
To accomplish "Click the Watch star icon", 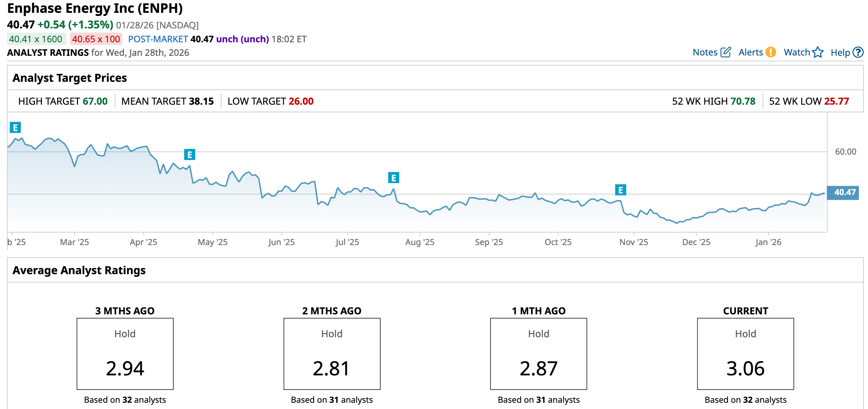I will click(x=818, y=52).
